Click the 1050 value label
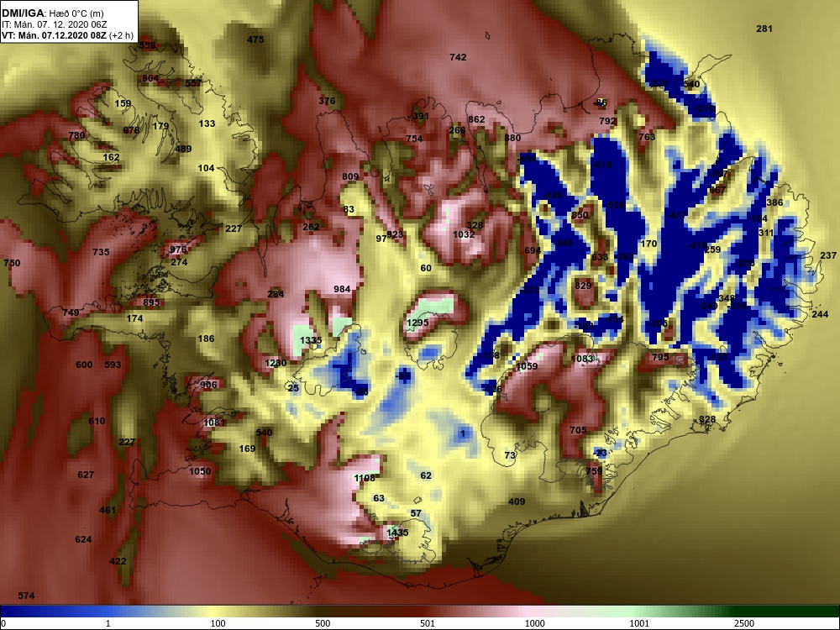The height and width of the screenshot is (630, 840). point(200,471)
